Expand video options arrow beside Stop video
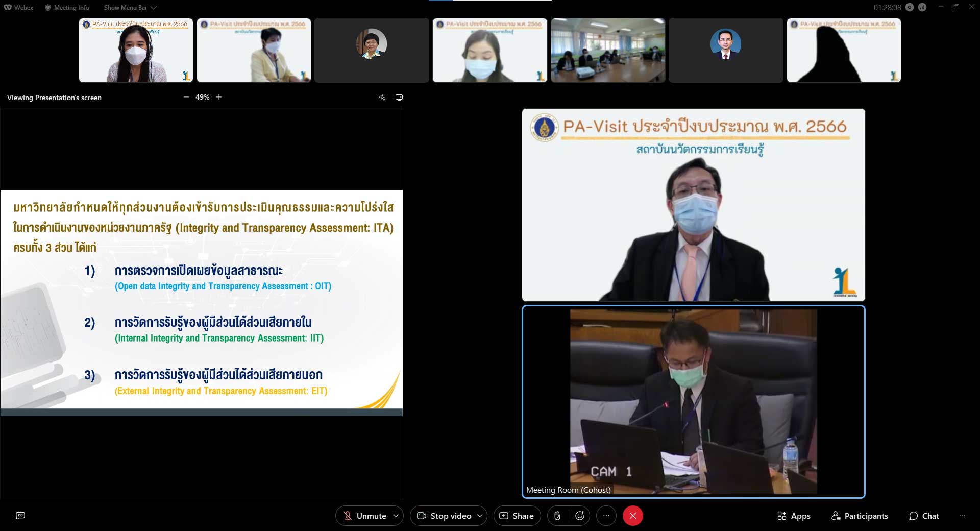Screen dimensions: 980x531 480,516
